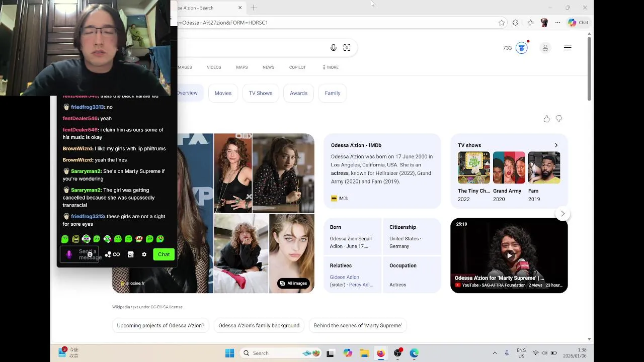Open Copilot Chat in browser toolbar

578,23
